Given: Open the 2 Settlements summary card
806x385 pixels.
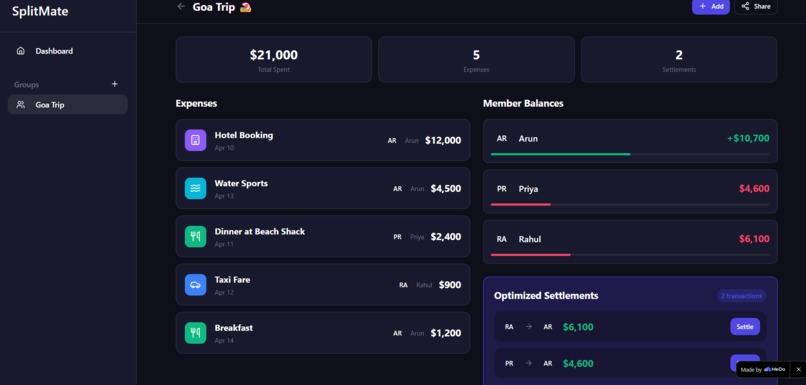Looking at the screenshot, I should coord(679,60).
